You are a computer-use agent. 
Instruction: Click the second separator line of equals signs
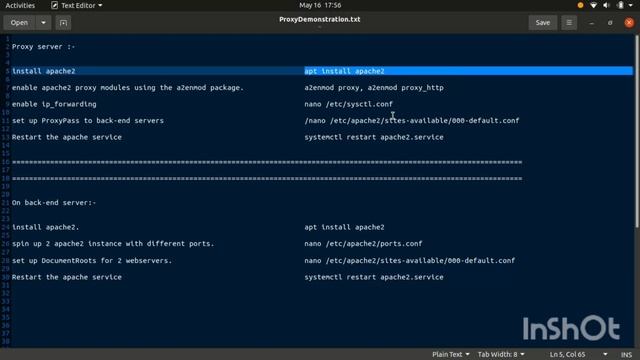tap(267, 178)
